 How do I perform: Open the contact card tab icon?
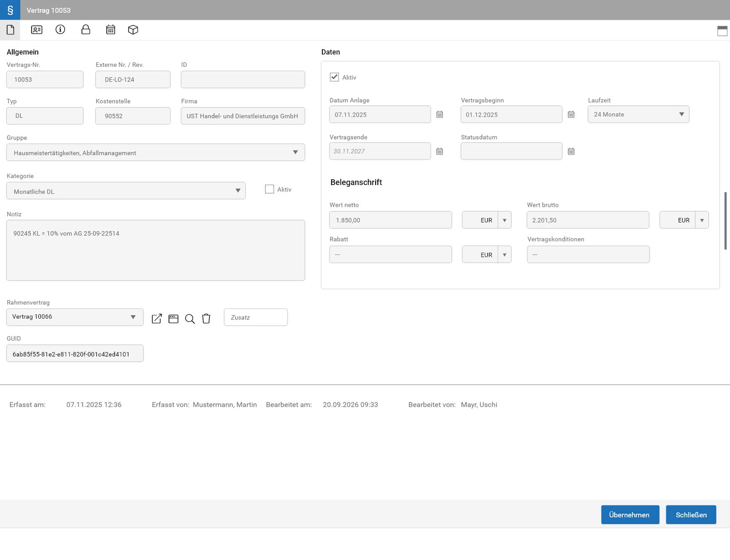tap(36, 30)
